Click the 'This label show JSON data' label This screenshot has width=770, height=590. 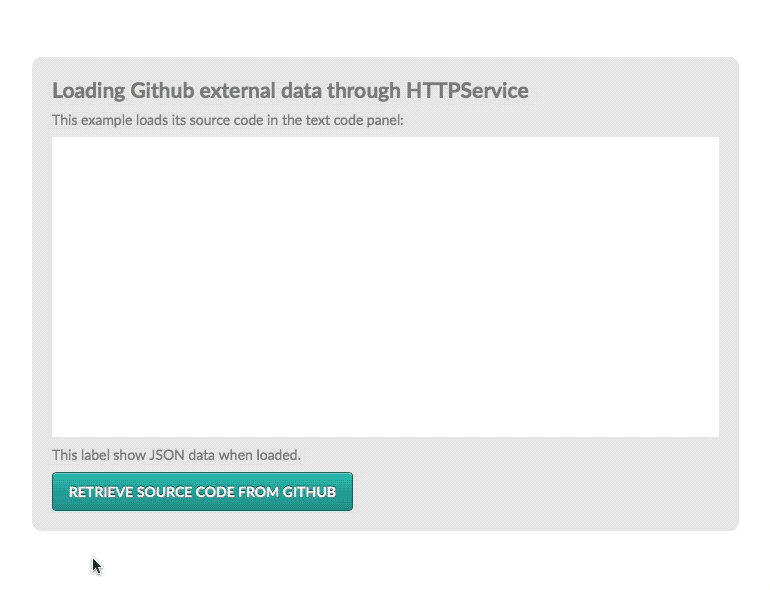176,455
